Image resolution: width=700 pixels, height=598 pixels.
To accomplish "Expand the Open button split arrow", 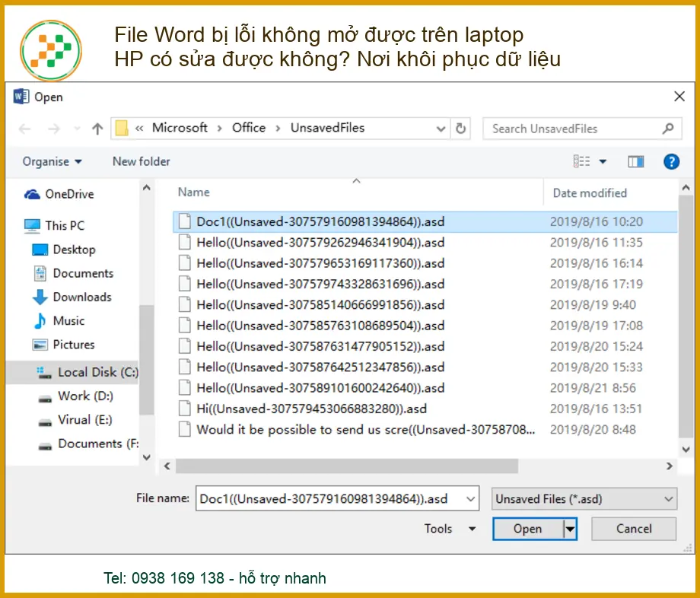I will (570, 529).
